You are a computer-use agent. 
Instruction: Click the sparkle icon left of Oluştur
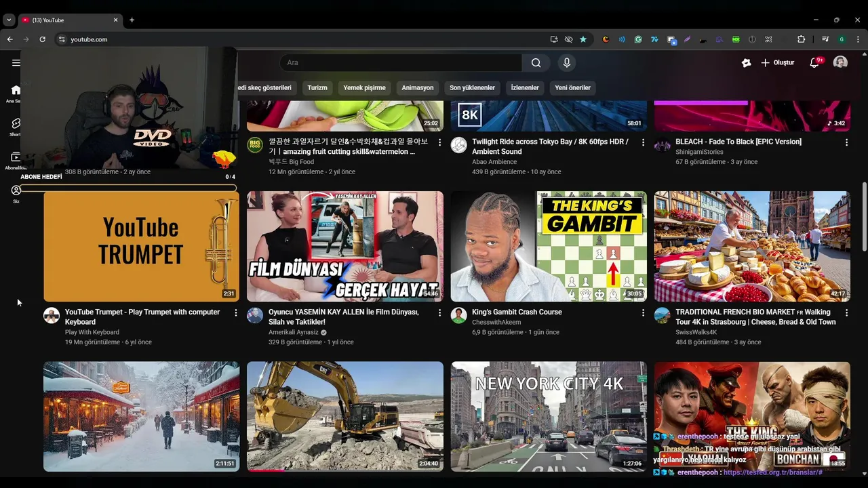point(746,62)
